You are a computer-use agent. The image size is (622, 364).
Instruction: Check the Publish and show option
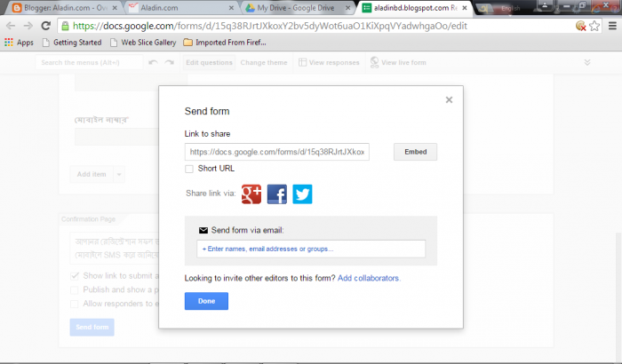click(74, 290)
